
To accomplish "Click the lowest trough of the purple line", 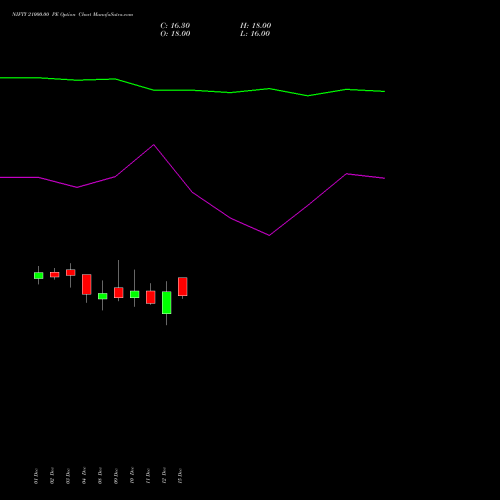I will tap(269, 235).
